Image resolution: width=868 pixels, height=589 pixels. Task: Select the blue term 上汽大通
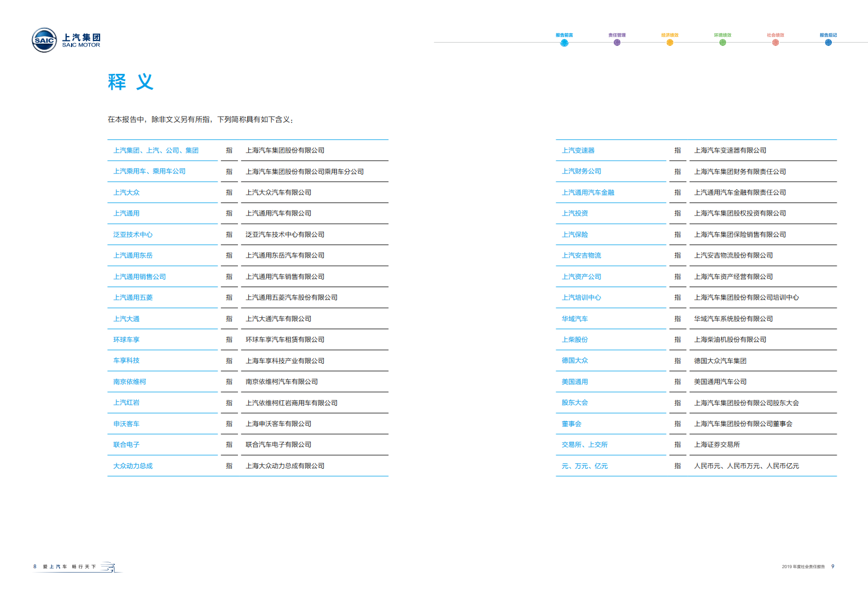pyautogui.click(x=126, y=319)
